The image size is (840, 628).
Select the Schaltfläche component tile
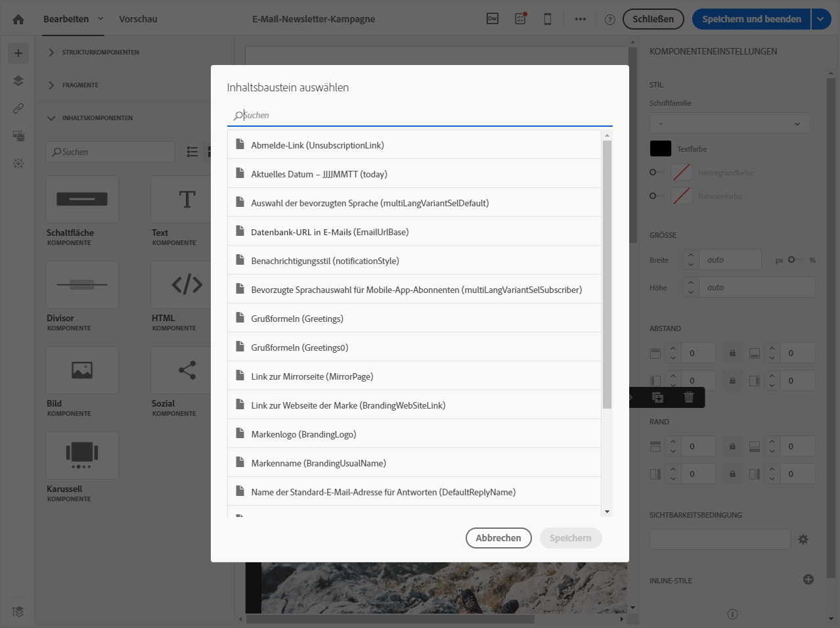click(82, 199)
